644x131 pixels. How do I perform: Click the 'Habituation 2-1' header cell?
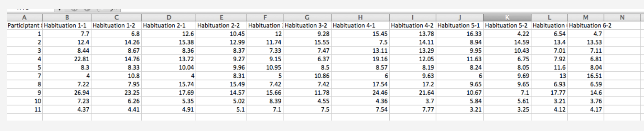coord(168,25)
